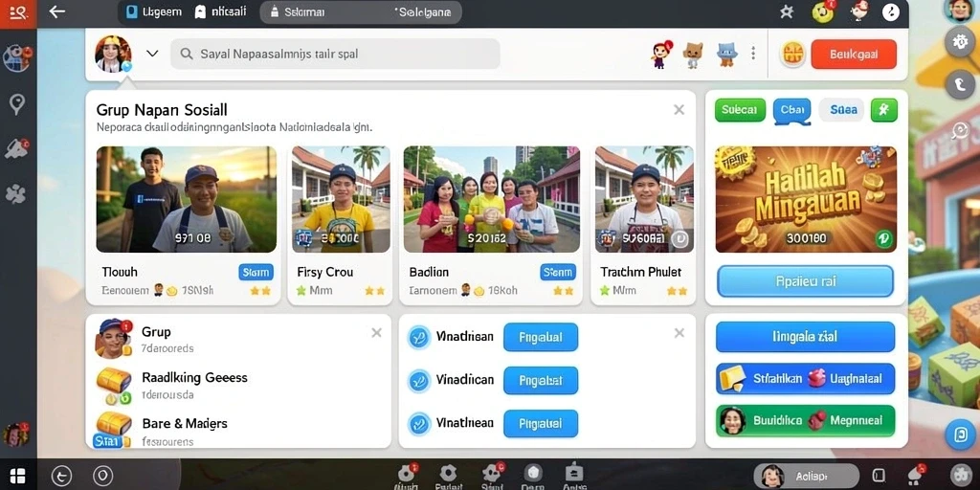Click the back arrow in the top bar

56,11
